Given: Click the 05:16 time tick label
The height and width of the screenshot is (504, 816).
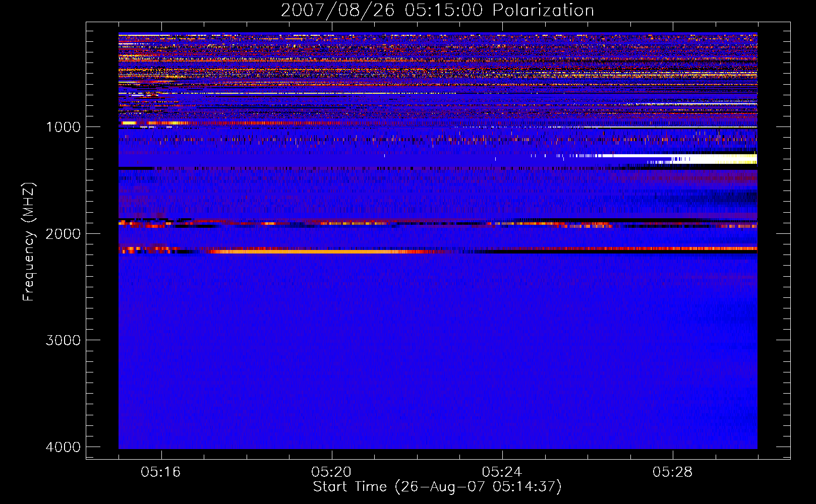Looking at the screenshot, I should (161, 472).
